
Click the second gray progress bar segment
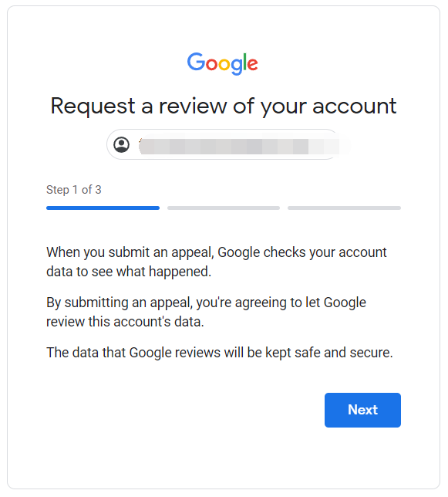224,208
